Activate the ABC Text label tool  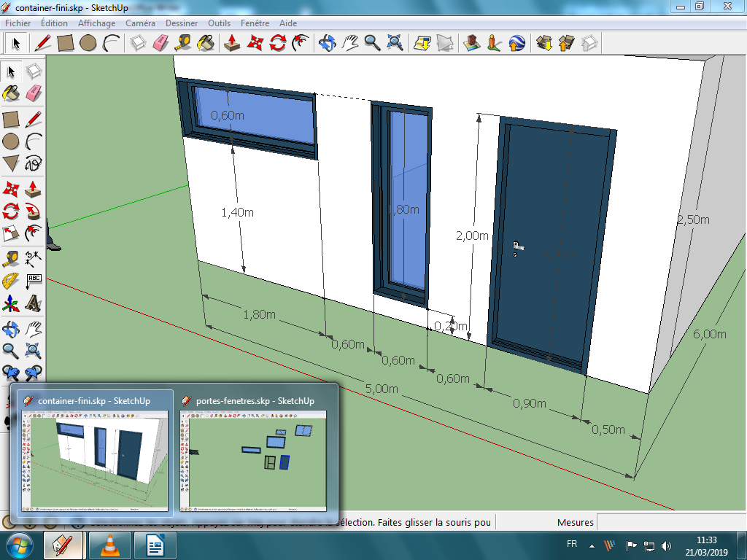pos(34,280)
